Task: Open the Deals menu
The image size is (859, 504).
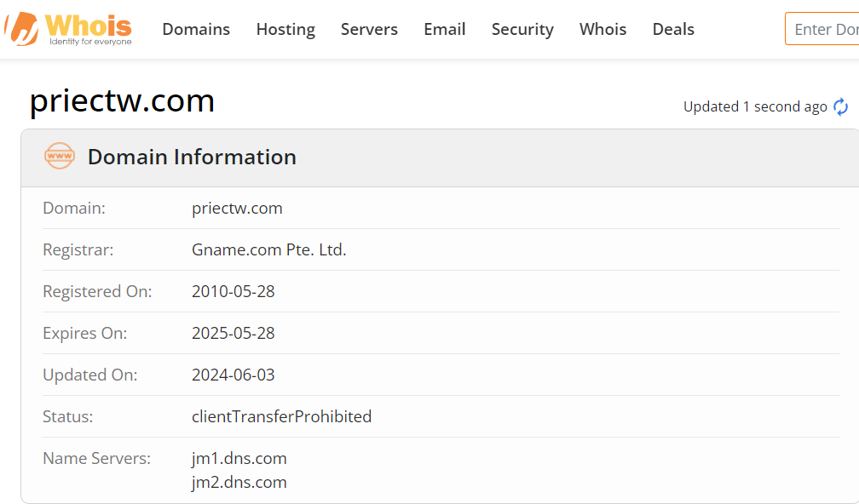Action: [x=673, y=29]
